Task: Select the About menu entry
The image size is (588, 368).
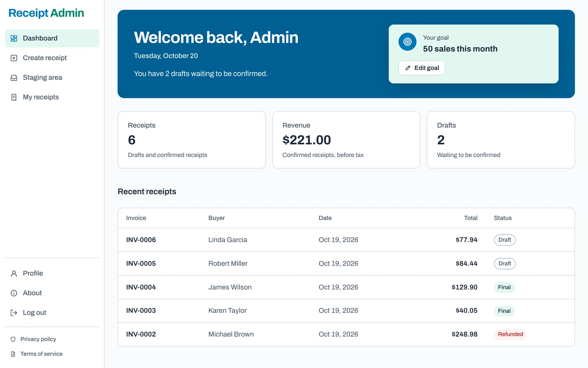Action: point(52,293)
